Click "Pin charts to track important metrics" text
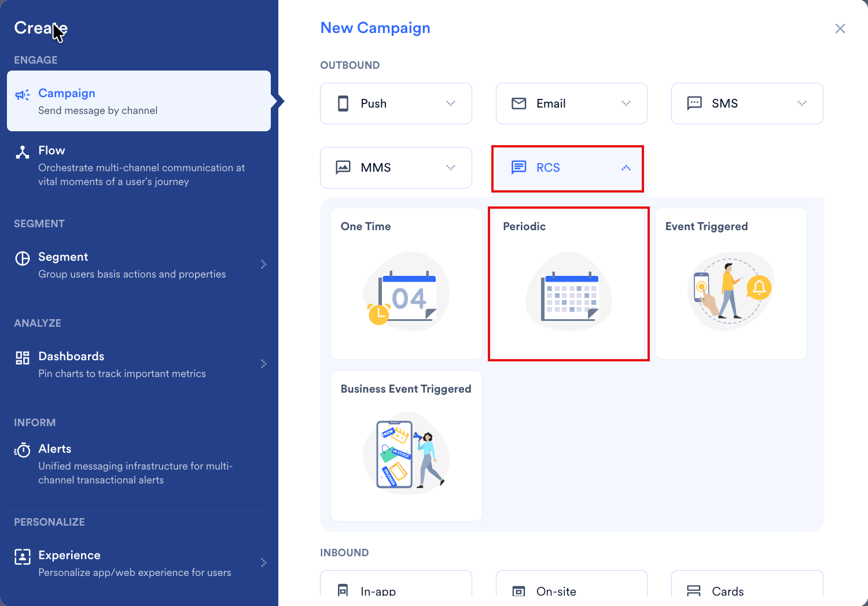The width and height of the screenshot is (868, 606). click(x=122, y=374)
